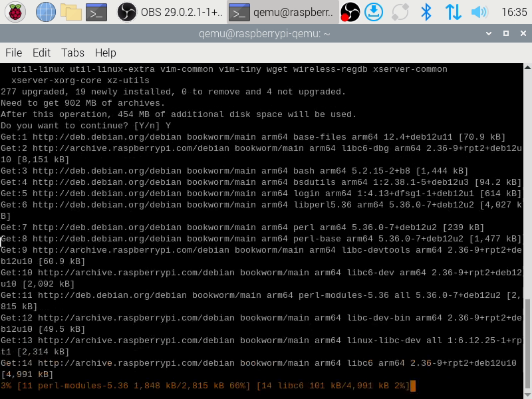Minimize the terminal window with the chevron
532x399 pixels.
click(x=489, y=33)
